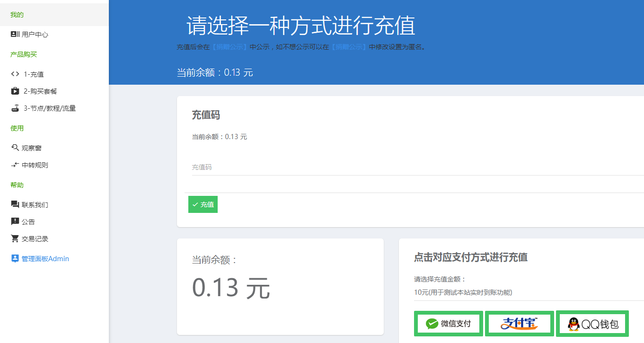Select the 10元 recharge amount text
644x343 pixels.
pyautogui.click(x=463, y=292)
